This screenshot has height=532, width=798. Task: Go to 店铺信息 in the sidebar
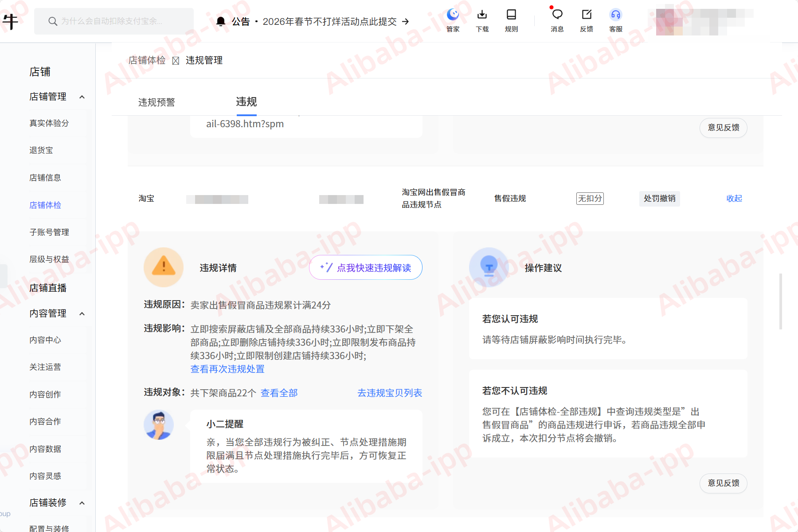[45, 178]
